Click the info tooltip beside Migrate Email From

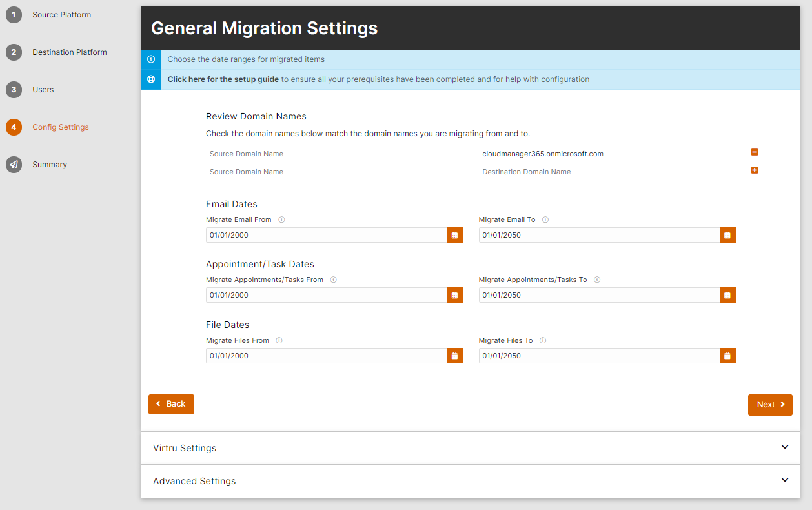(281, 219)
